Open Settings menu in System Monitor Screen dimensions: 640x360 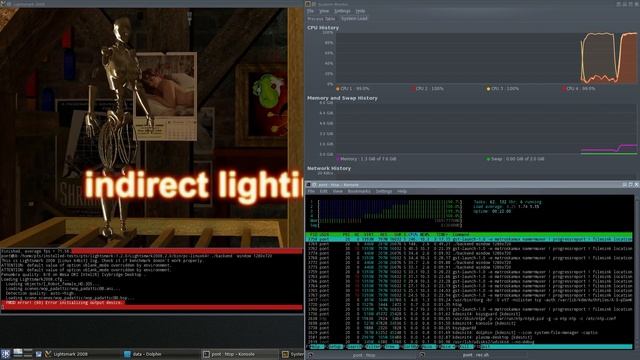(x=342, y=11)
